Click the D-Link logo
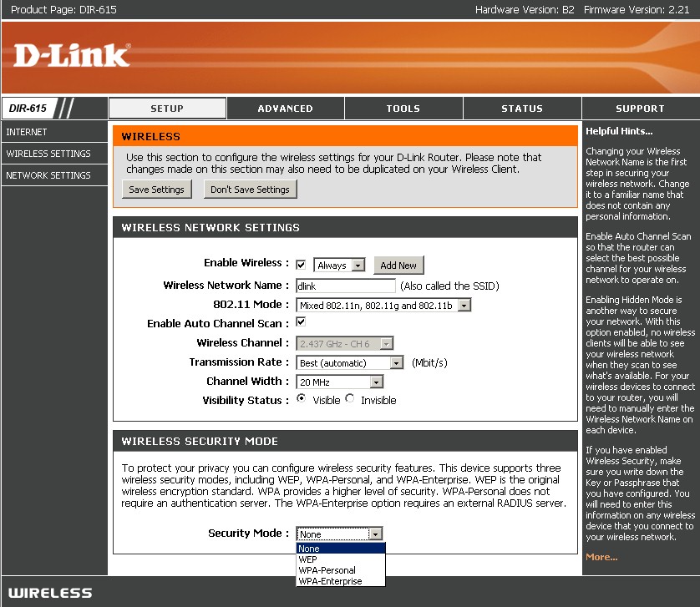 tap(72, 55)
